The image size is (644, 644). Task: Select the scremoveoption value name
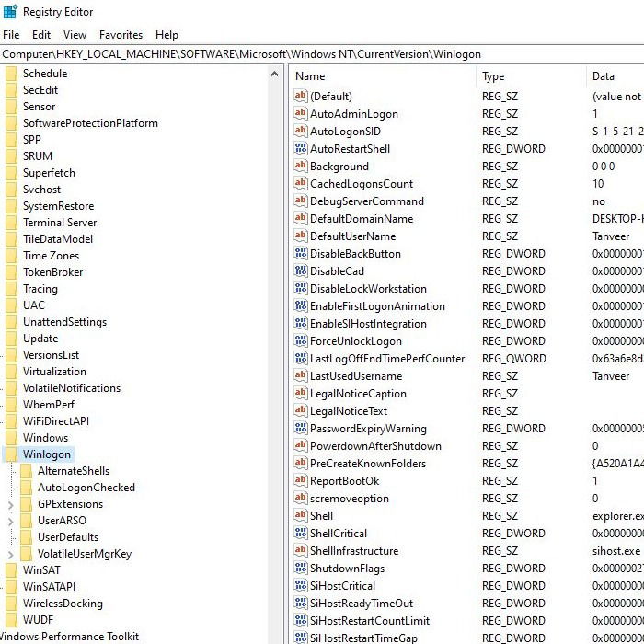pos(350,499)
